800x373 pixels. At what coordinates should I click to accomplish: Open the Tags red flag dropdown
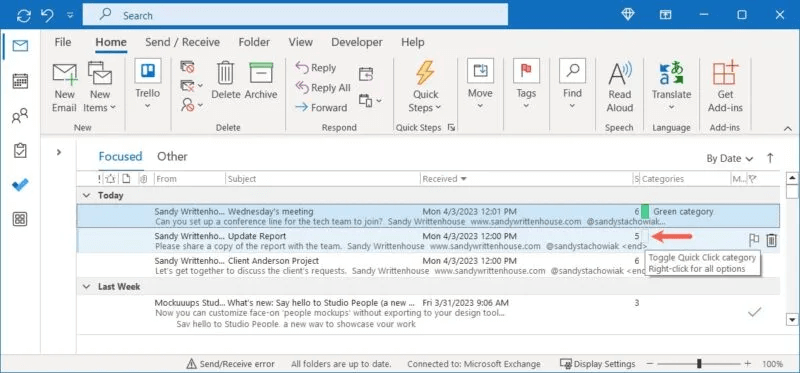coord(526,85)
